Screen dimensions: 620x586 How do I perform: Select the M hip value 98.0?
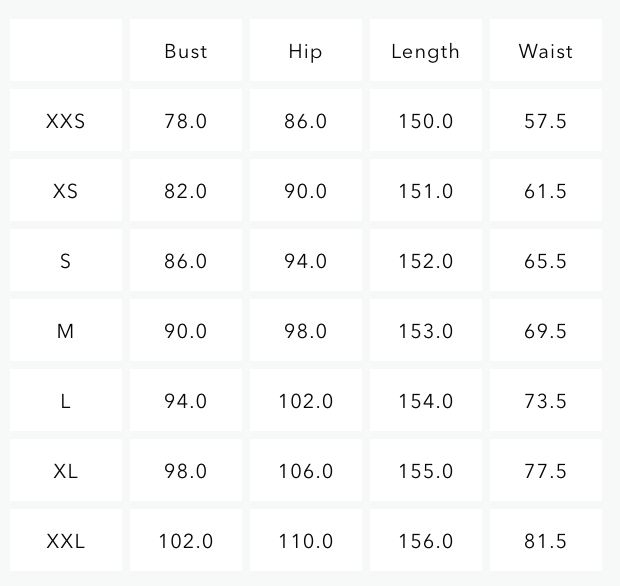coord(305,331)
